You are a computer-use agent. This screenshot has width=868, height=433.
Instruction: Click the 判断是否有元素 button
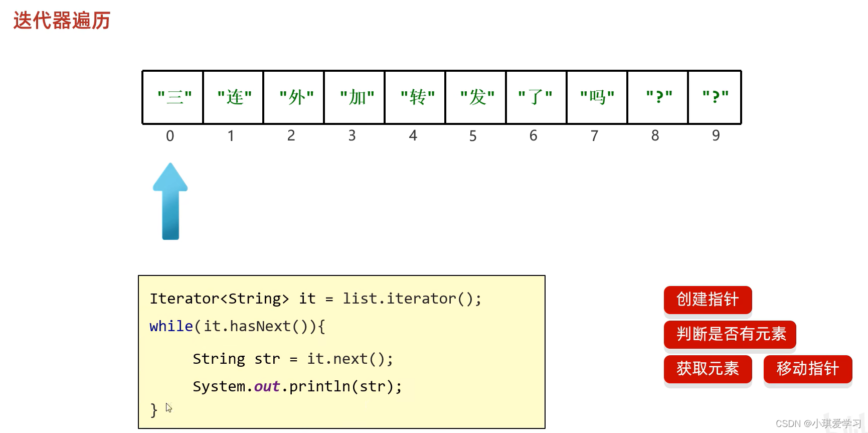[730, 334]
